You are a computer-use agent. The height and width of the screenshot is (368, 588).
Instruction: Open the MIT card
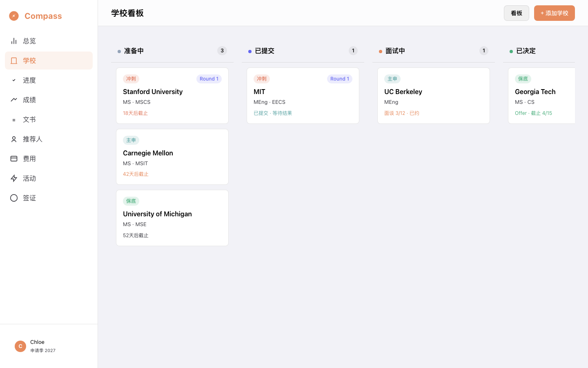click(x=303, y=96)
